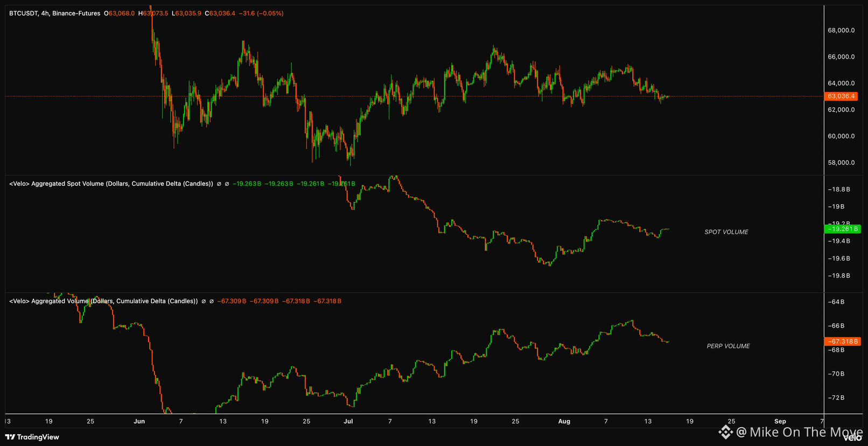Click first ∅ icon in Spot Volume legend
This screenshot has height=446, width=868.
[x=219, y=184]
